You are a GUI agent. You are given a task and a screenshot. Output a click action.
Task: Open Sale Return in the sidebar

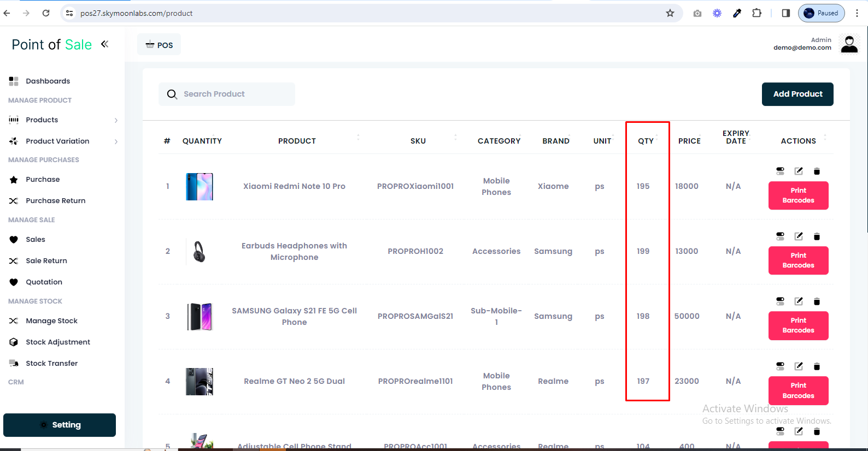[46, 260]
